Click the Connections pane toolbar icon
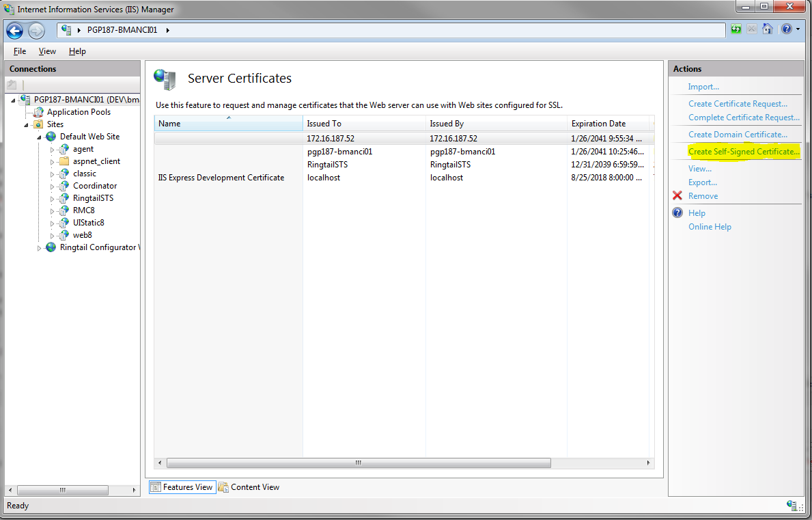 pos(12,85)
